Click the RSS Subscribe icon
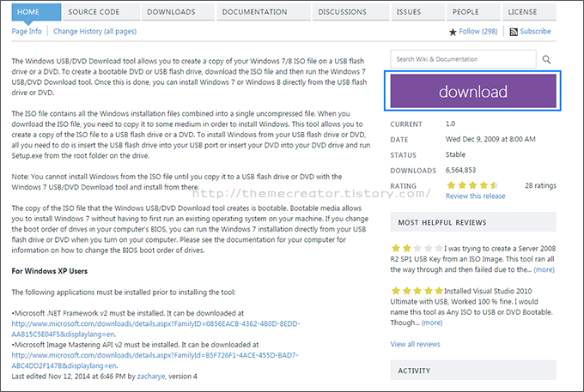Viewport: 584px width, 392px height. 514,32
